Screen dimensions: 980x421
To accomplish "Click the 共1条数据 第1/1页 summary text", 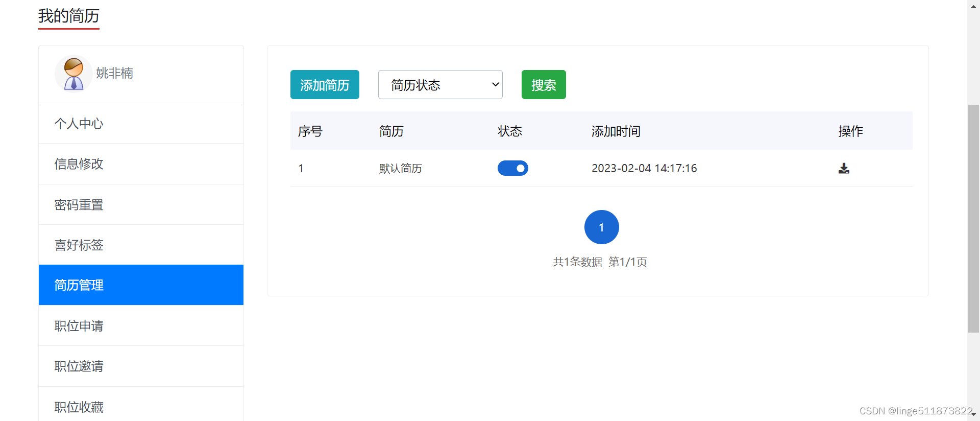I will coord(600,262).
